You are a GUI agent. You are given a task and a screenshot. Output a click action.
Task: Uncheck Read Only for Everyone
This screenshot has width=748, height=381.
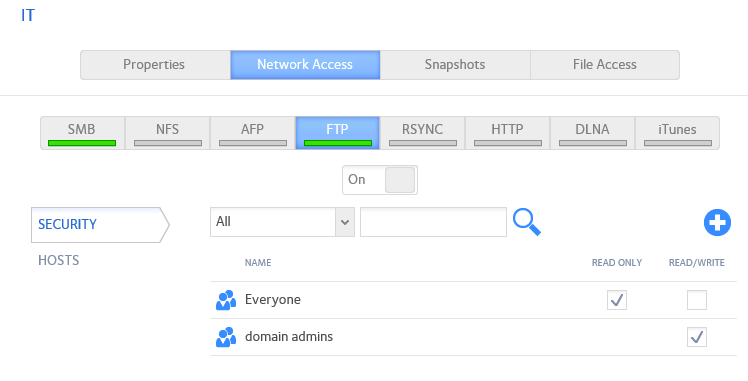(x=617, y=300)
